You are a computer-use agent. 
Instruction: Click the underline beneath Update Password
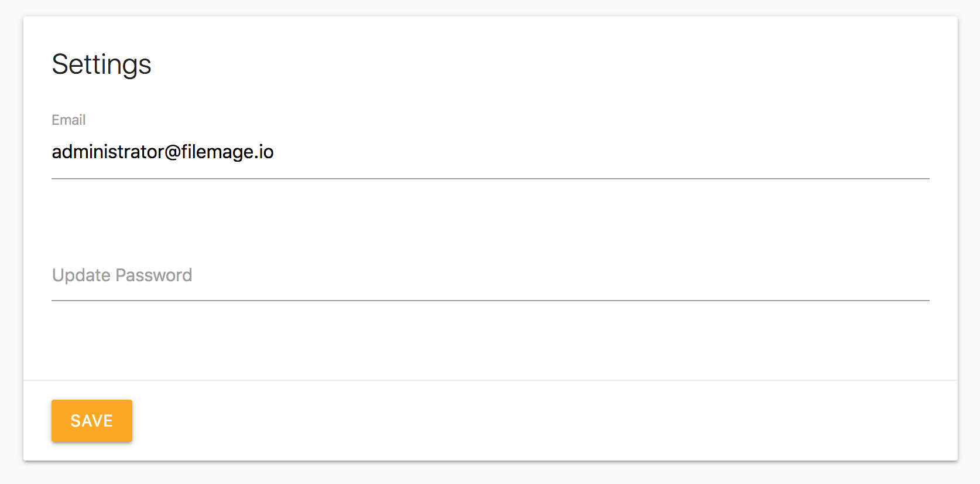[491, 300]
